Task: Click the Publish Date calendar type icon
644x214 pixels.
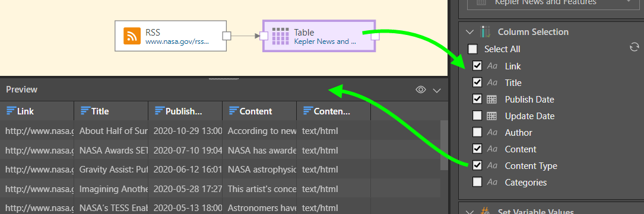Action: coord(491,100)
